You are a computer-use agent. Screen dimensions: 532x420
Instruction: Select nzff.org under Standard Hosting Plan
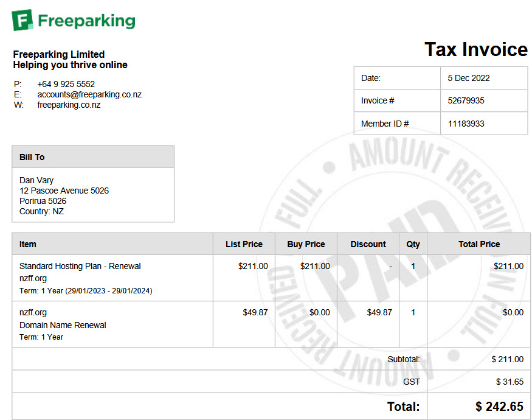click(33, 279)
